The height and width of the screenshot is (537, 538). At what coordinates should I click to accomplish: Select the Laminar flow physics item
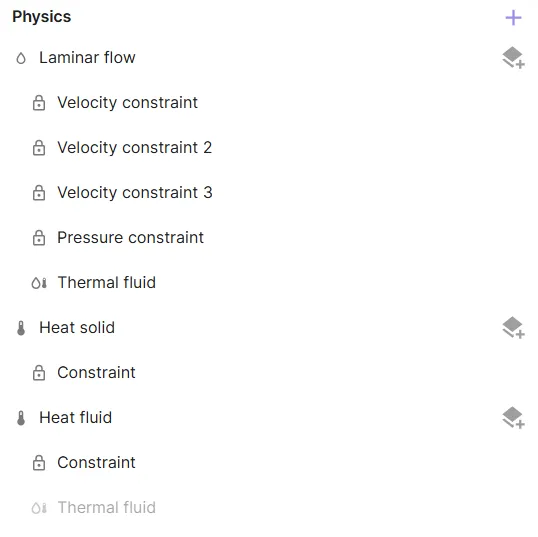tap(87, 58)
